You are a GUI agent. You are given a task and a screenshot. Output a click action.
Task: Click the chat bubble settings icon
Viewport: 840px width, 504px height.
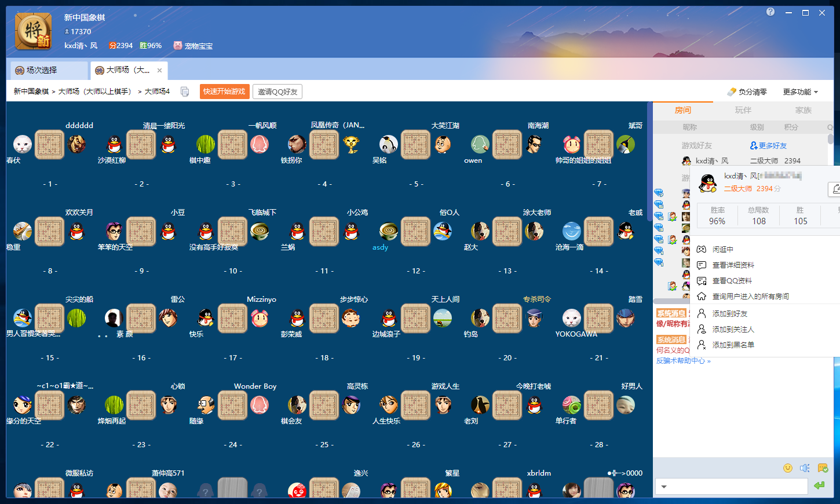tap(823, 468)
